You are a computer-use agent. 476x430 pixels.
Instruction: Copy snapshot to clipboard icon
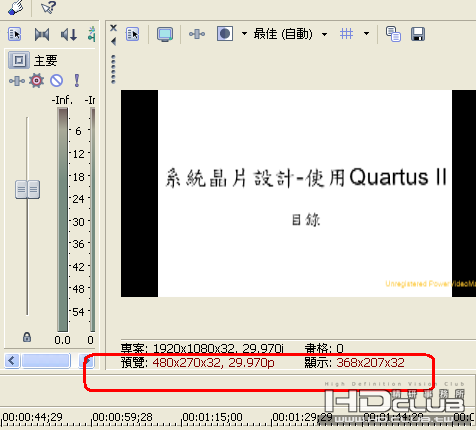(393, 34)
